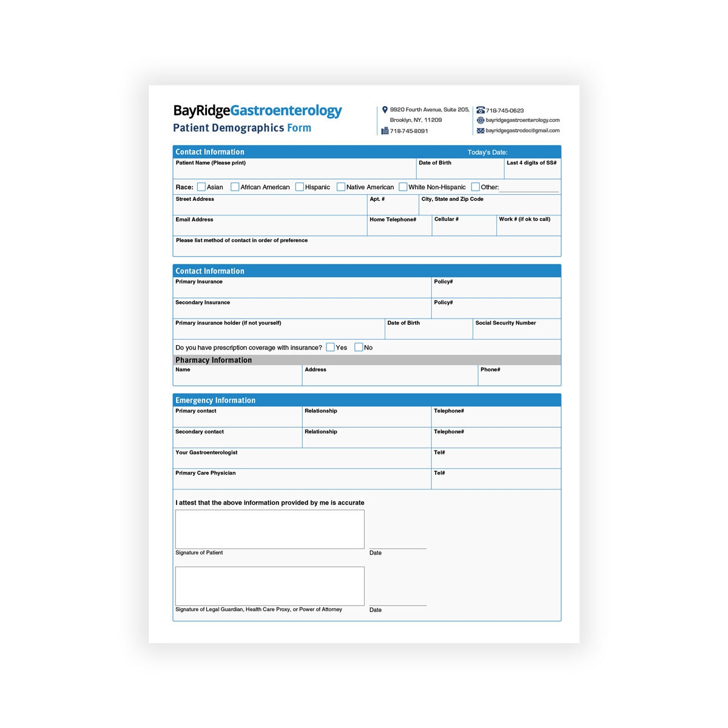The height and width of the screenshot is (728, 728).
Task: Open the bayridgegastroenterology.com website link
Action: [x=522, y=120]
